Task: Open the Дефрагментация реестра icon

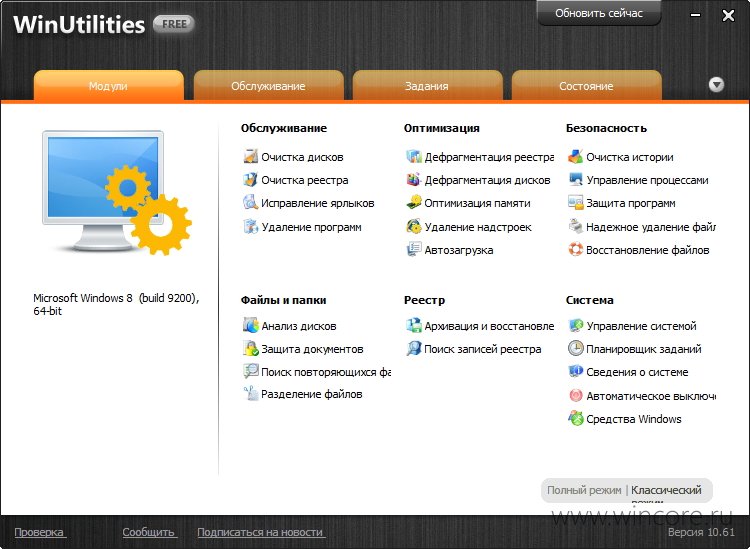Action: (413, 156)
